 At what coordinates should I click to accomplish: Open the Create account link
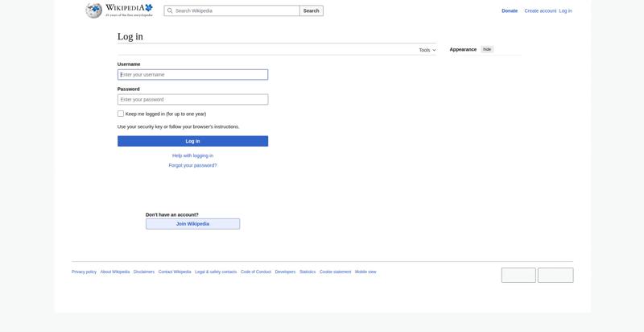(540, 11)
